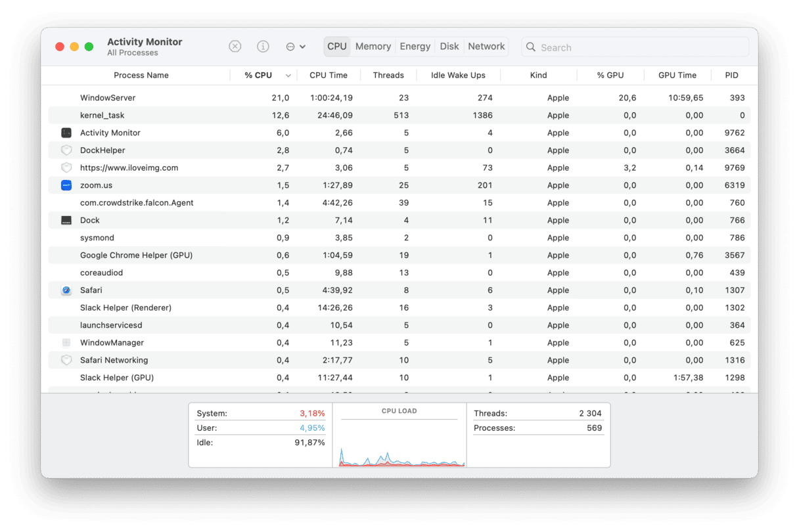The width and height of the screenshot is (799, 532).
Task: Click zoom.us threads value 25
Action: [x=403, y=185]
